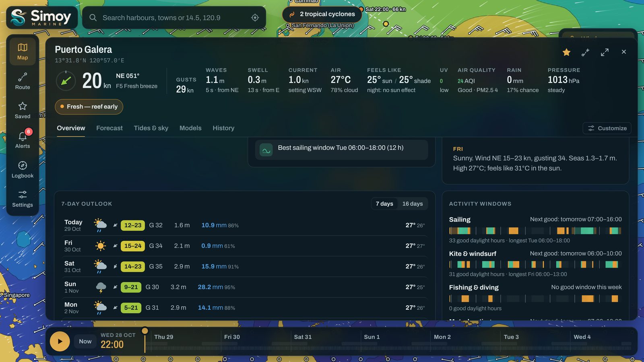This screenshot has height=362, width=644.
Task: Jump to Tue 3 on timeline
Action: click(x=511, y=337)
